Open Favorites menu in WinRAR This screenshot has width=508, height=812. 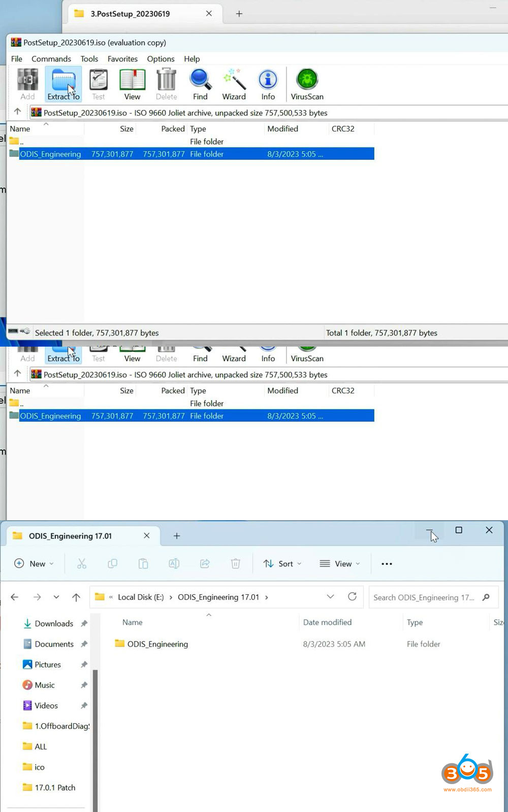click(x=122, y=59)
